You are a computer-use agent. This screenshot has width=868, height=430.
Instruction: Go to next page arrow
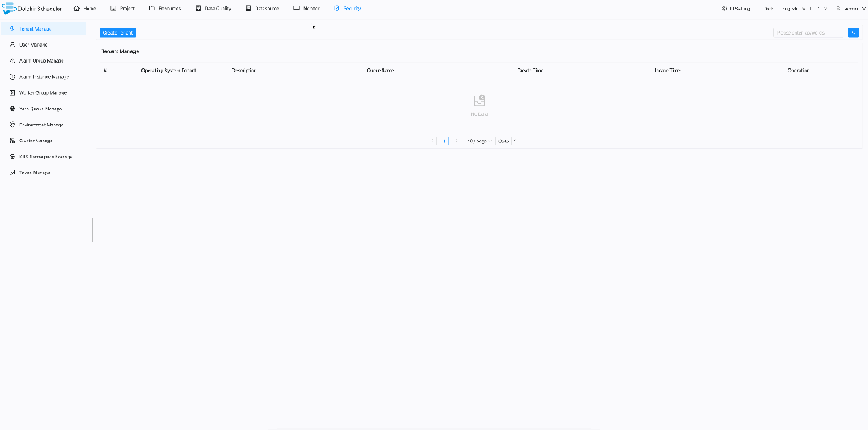(x=457, y=141)
